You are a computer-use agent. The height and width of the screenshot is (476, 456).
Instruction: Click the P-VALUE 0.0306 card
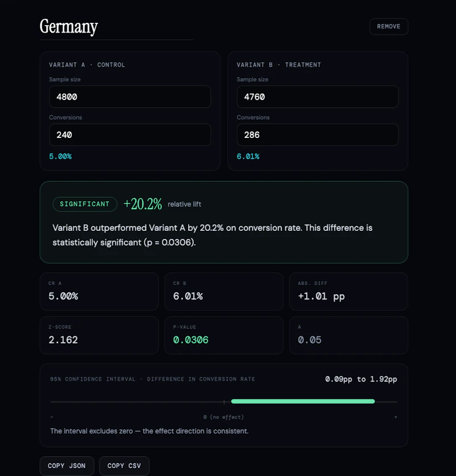(x=224, y=335)
